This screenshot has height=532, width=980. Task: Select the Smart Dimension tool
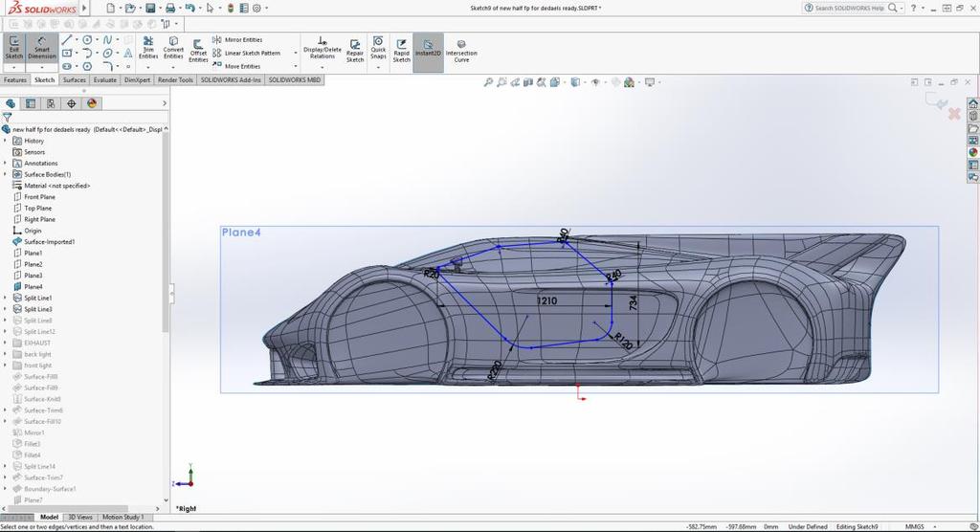click(x=42, y=48)
